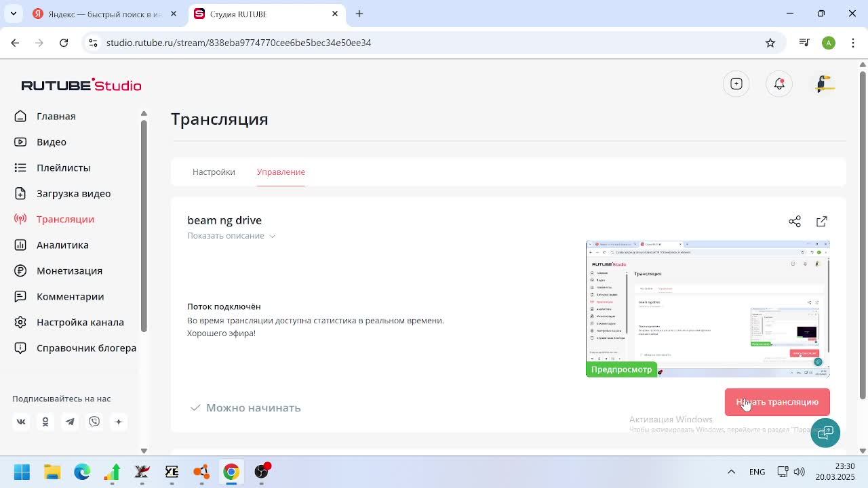Open the browser media control icon
Image resolution: width=868 pixels, height=488 pixels.
804,43
